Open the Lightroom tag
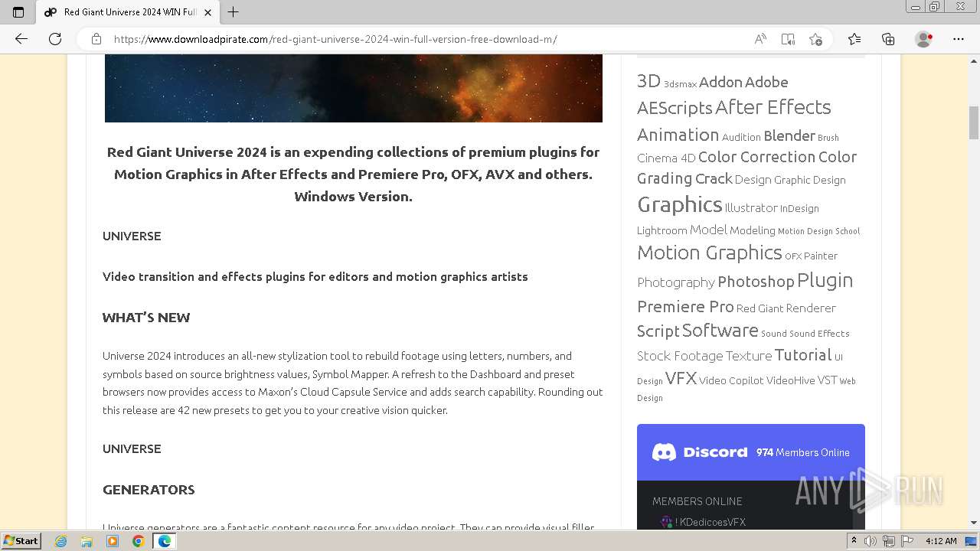 tap(662, 230)
